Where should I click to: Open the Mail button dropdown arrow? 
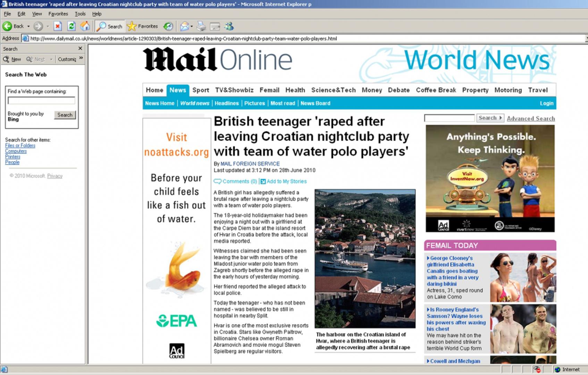tap(192, 26)
